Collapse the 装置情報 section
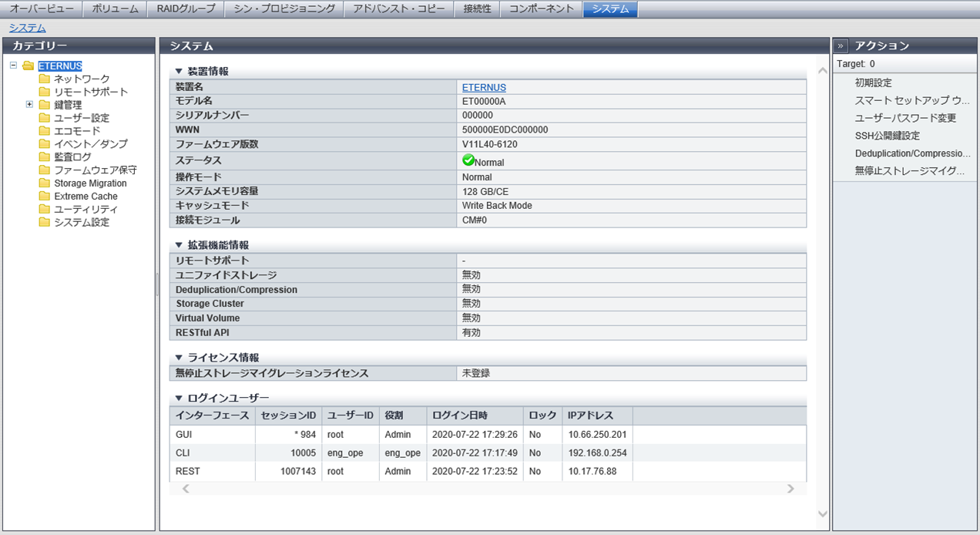Viewport: 980px width, 535px height. pyautogui.click(x=179, y=72)
